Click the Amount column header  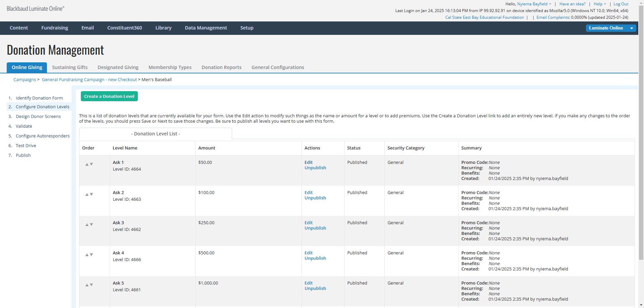[x=207, y=148]
